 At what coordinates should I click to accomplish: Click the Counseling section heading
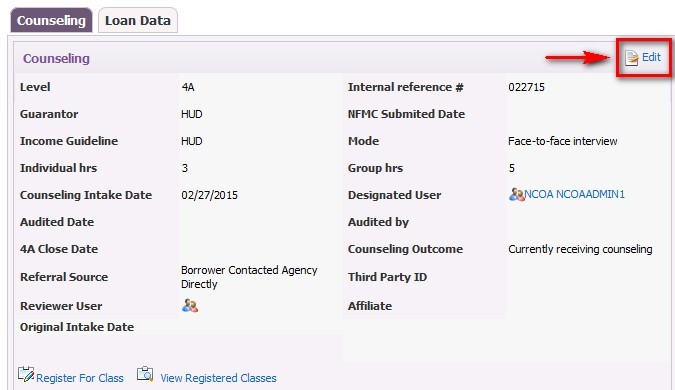coord(56,59)
